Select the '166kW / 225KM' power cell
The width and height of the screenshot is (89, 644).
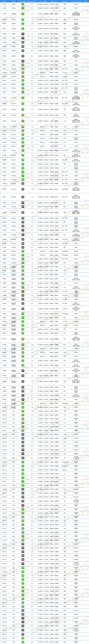click(54, 172)
